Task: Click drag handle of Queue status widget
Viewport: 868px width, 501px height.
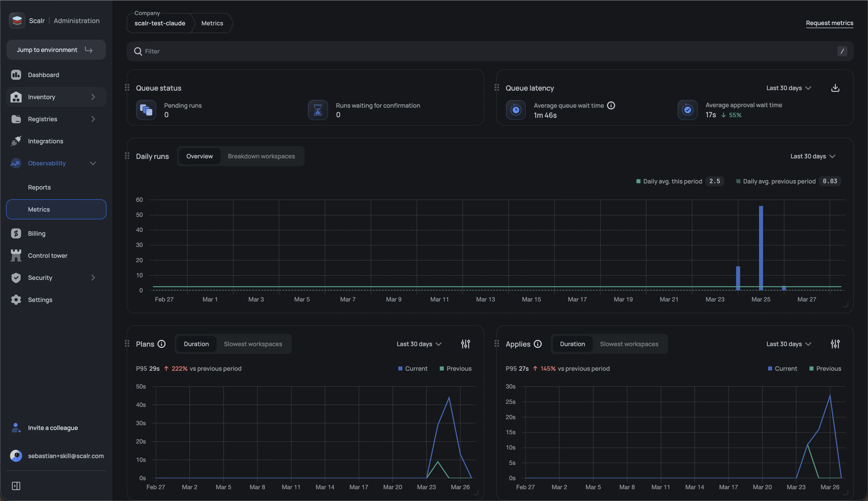Action: coord(127,87)
